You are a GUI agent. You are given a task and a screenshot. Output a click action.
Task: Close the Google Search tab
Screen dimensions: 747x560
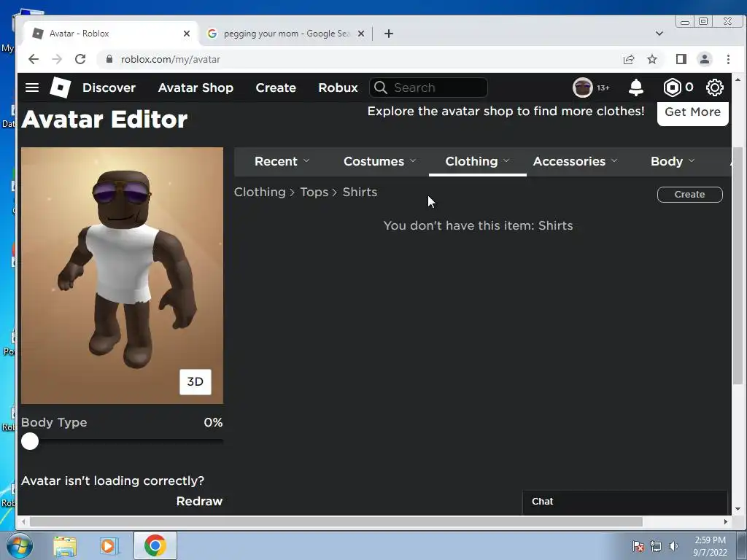click(361, 34)
